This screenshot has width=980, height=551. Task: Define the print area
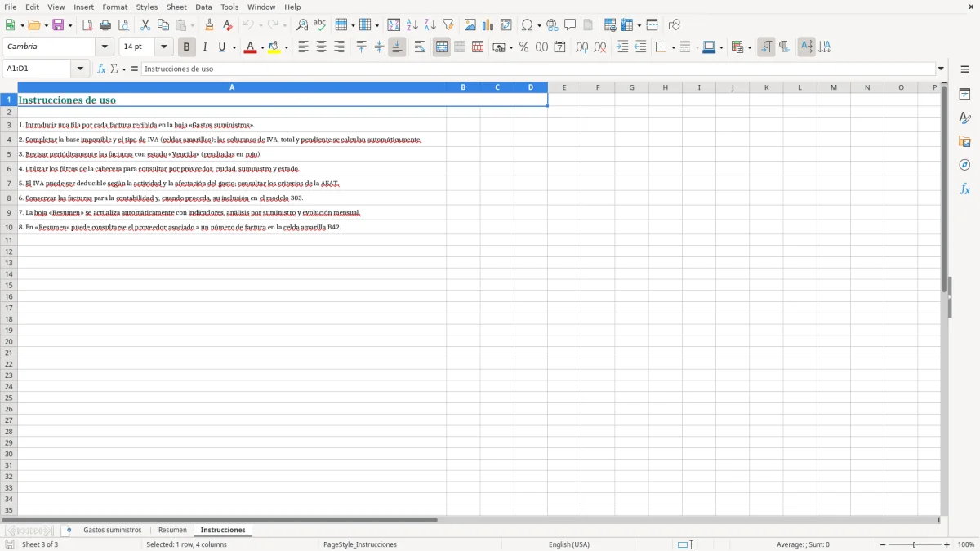tap(610, 25)
